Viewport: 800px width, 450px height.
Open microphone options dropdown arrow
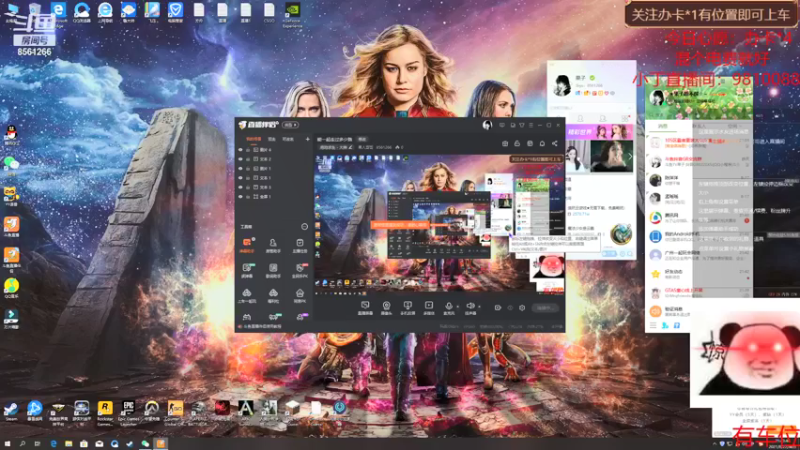coord(458,307)
